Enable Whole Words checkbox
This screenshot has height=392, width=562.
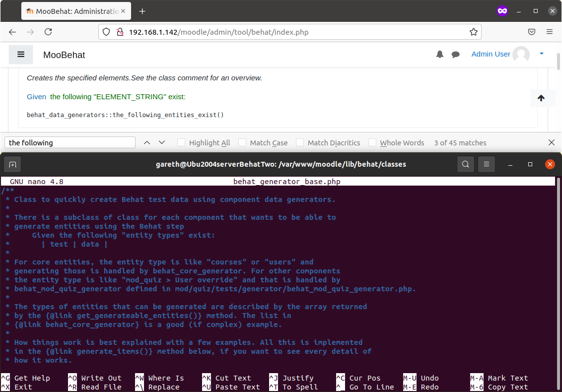(372, 142)
